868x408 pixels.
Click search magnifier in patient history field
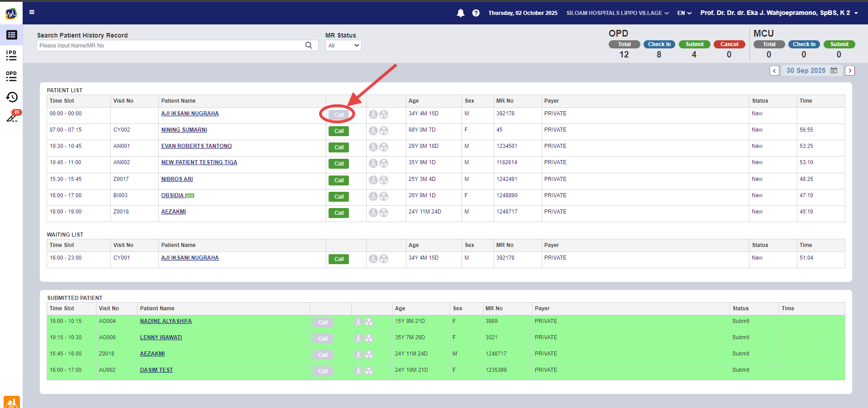coord(309,45)
